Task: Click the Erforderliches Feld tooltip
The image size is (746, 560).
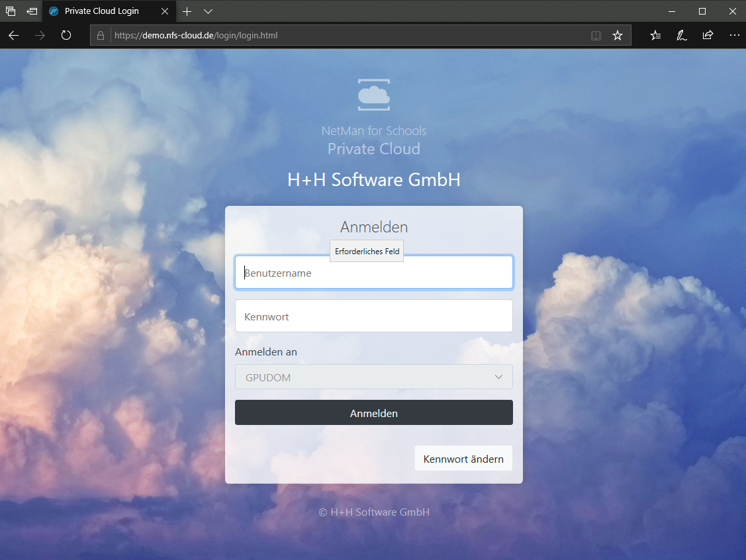Action: coord(367,252)
